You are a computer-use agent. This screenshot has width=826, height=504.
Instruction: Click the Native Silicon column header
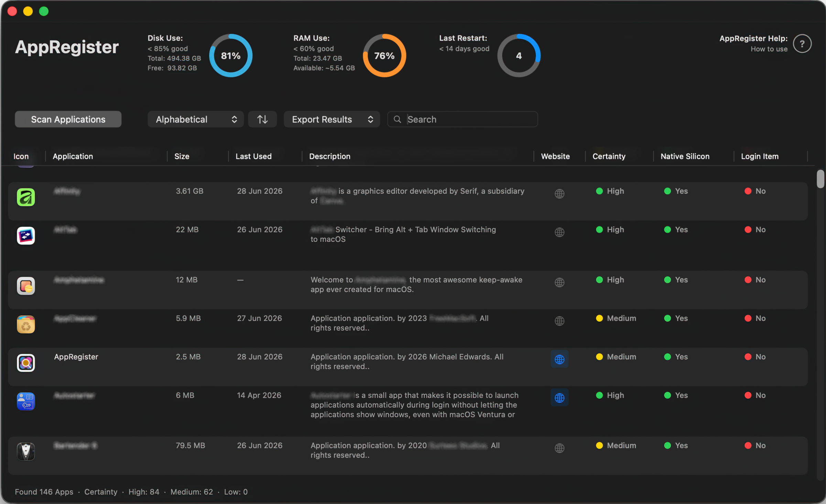tap(685, 156)
